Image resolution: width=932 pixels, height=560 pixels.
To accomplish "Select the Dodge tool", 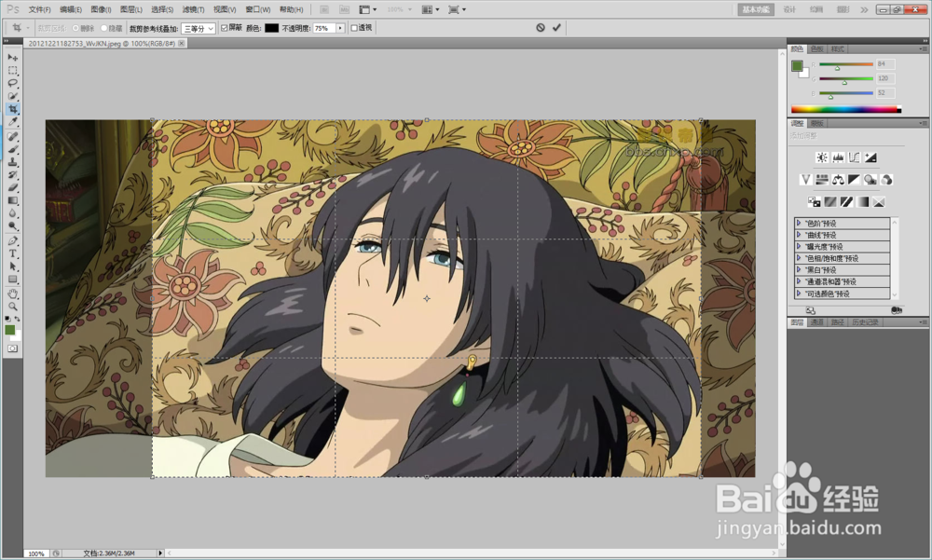I will point(12,226).
